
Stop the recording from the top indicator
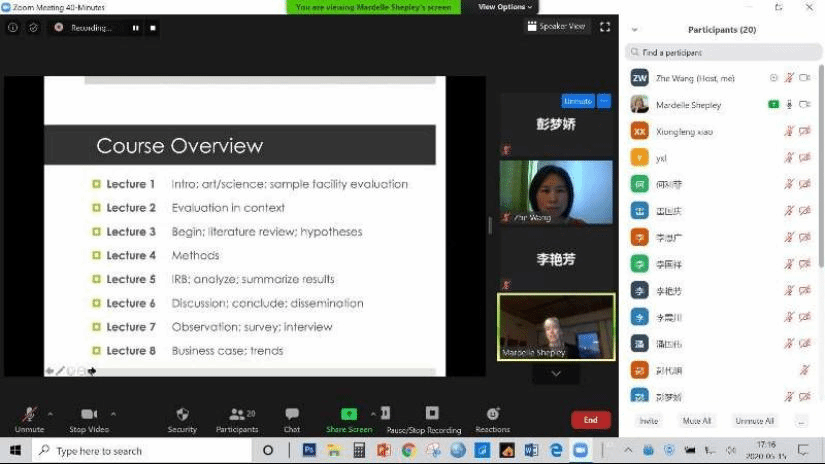[152, 28]
